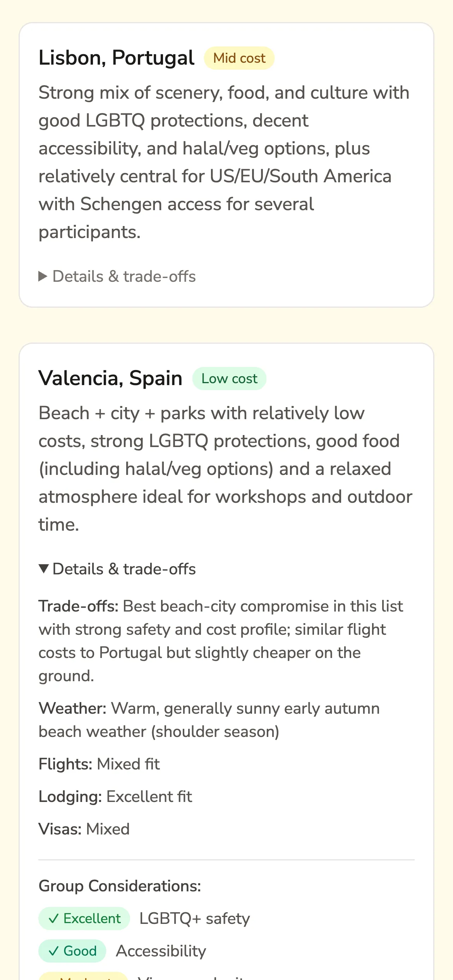Click the right-pointing triangle on Lisbon's details row

(x=43, y=276)
